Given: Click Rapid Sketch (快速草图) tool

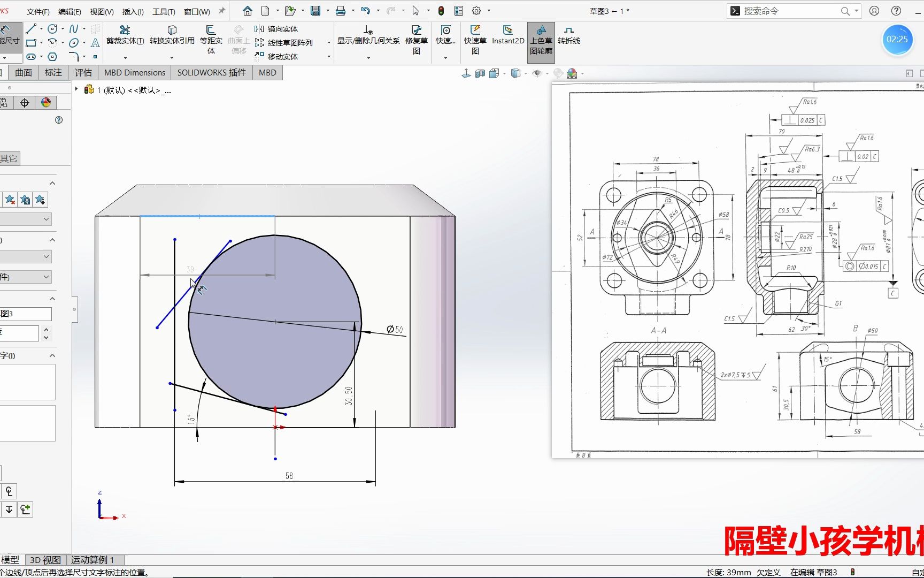Looking at the screenshot, I should point(475,40).
